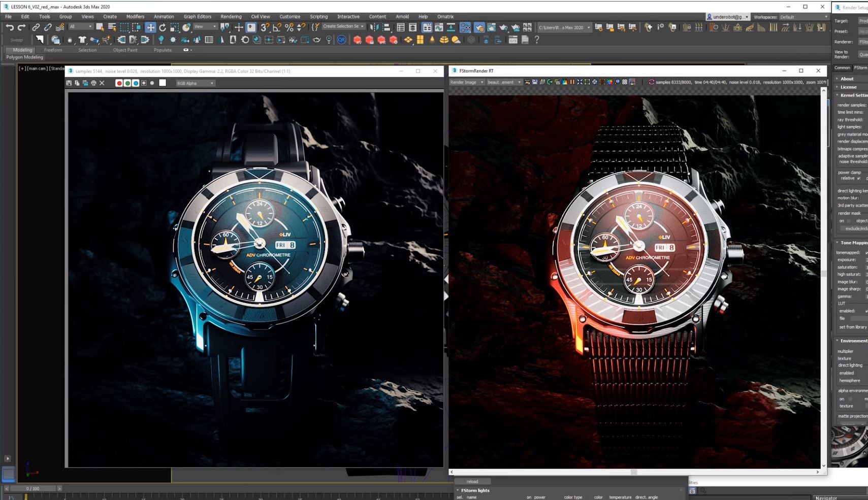Click the Mirror tool icon
The width and height of the screenshot is (868, 500).
[374, 27]
